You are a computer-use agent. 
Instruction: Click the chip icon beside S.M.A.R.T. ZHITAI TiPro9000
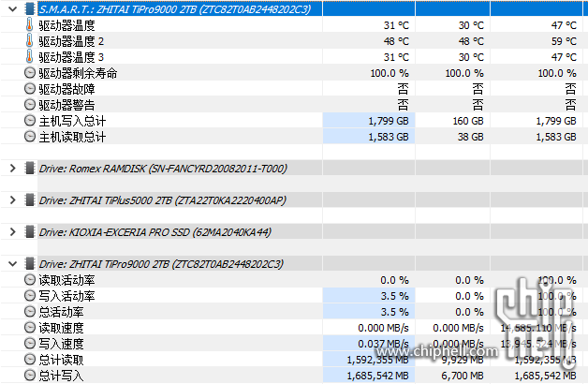tap(30, 9)
